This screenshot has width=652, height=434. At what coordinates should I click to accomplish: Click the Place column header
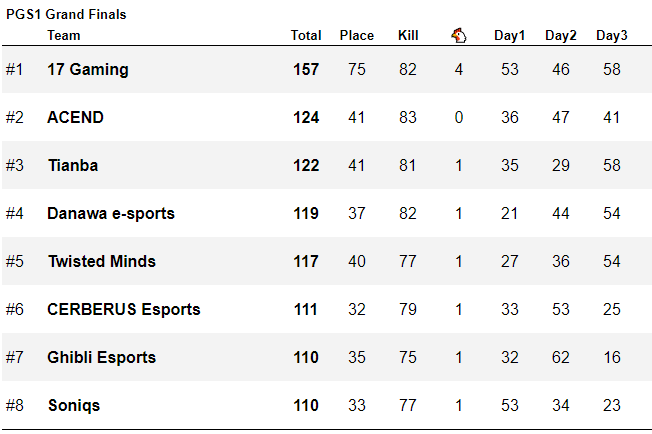(x=357, y=36)
